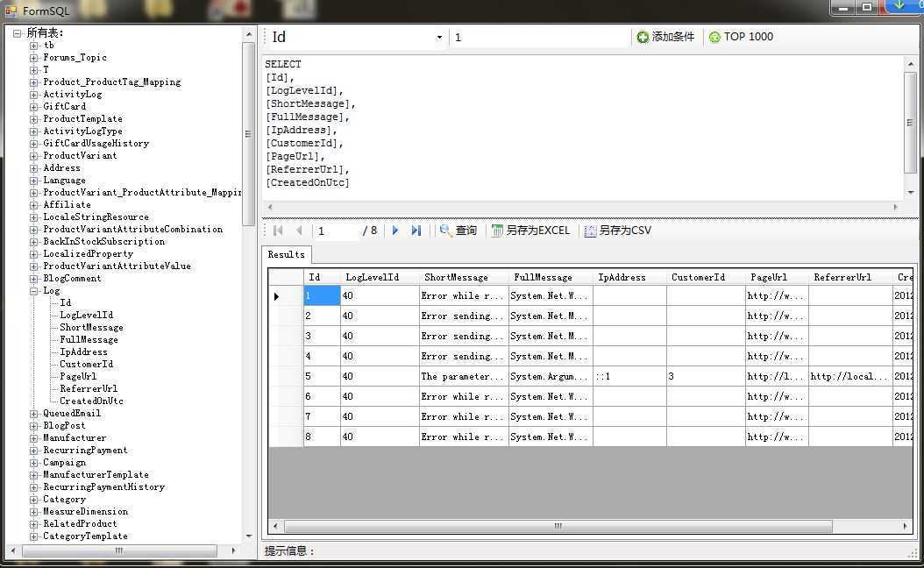Screen dimensions: 924x568
Task: Click 另存为CSV export button
Action: pyautogui.click(x=617, y=231)
